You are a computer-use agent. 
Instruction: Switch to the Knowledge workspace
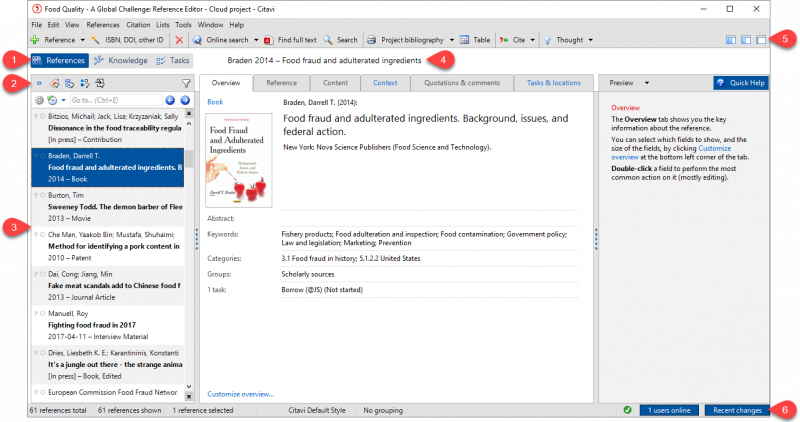(121, 60)
